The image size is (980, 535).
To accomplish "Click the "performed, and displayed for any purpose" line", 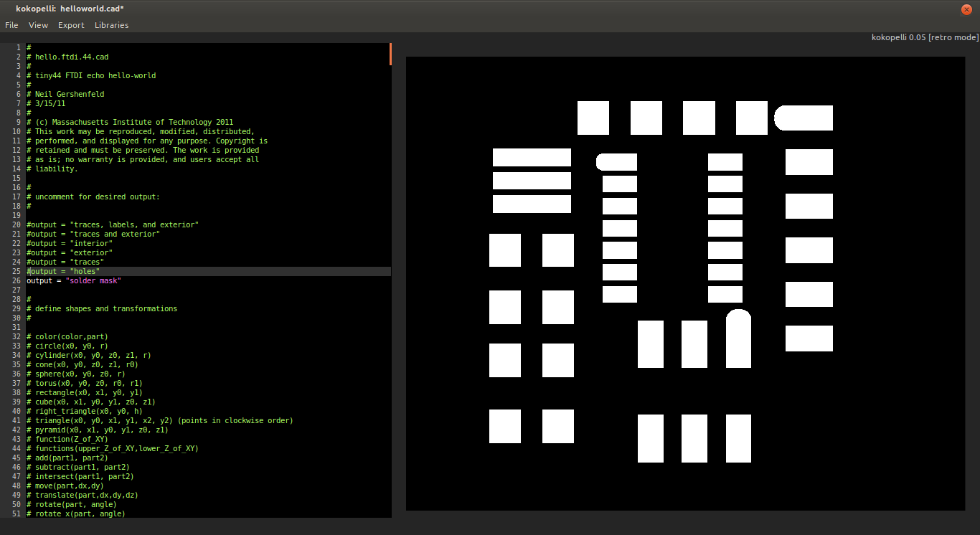I will pos(147,141).
